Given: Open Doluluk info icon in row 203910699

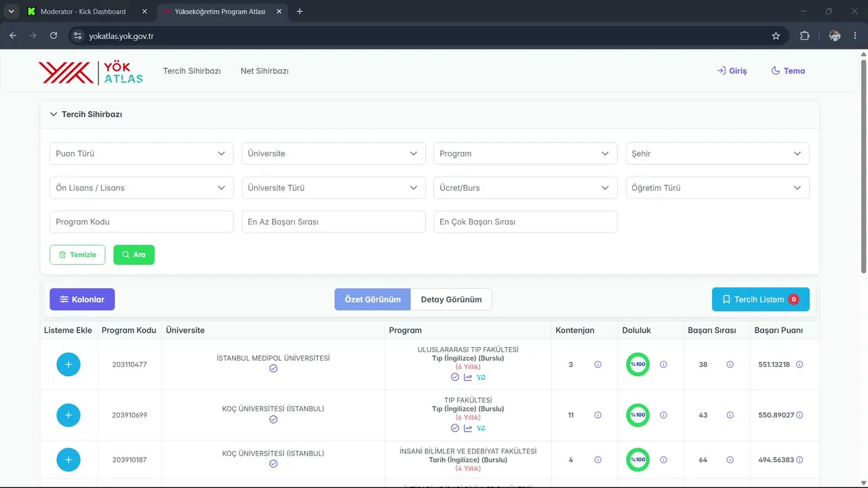Looking at the screenshot, I should tap(663, 415).
